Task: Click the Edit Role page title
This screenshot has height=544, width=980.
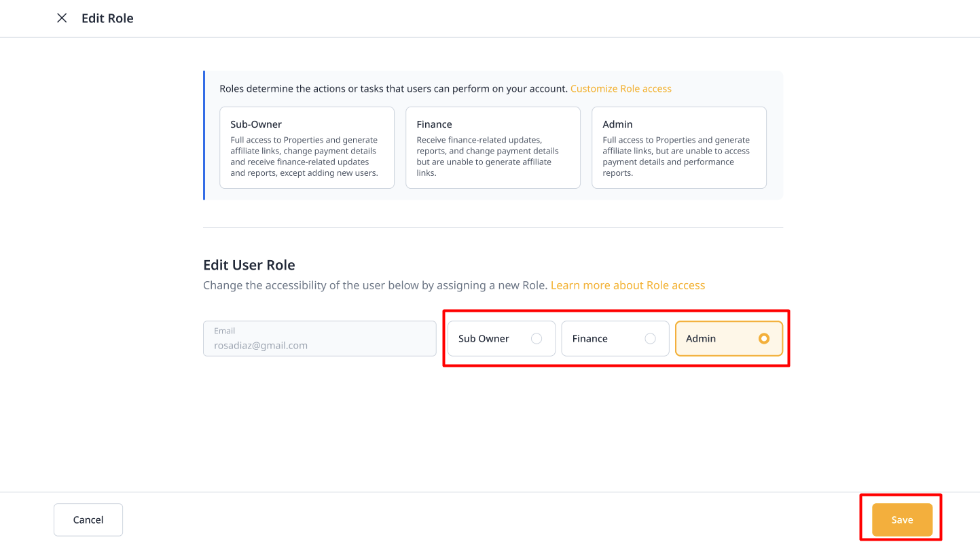Action: pyautogui.click(x=107, y=18)
